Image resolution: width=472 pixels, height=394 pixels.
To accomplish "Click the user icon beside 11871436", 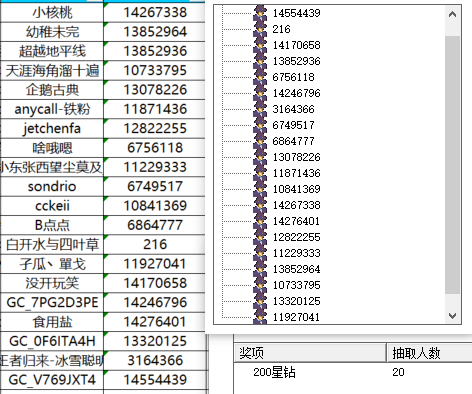I will [x=260, y=173].
